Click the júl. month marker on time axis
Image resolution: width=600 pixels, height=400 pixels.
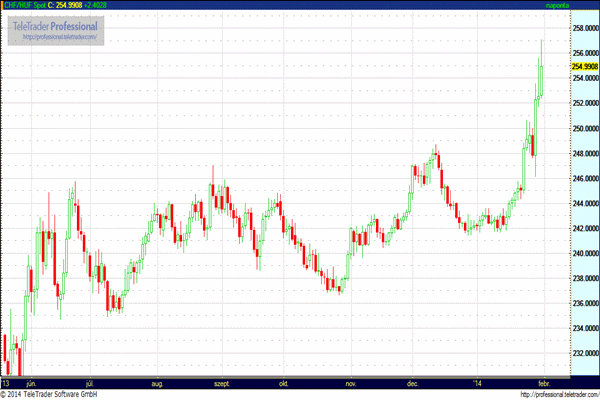point(90,384)
